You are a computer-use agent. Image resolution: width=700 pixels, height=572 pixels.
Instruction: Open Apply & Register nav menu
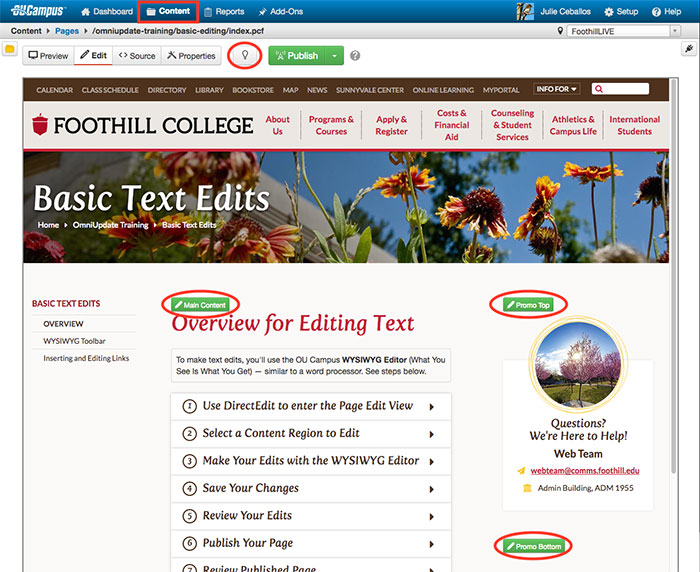pos(392,125)
